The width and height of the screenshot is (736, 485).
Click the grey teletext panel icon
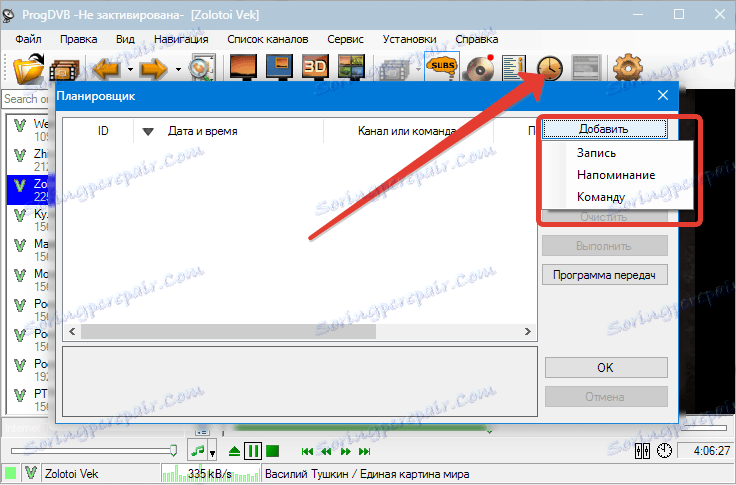[586, 69]
